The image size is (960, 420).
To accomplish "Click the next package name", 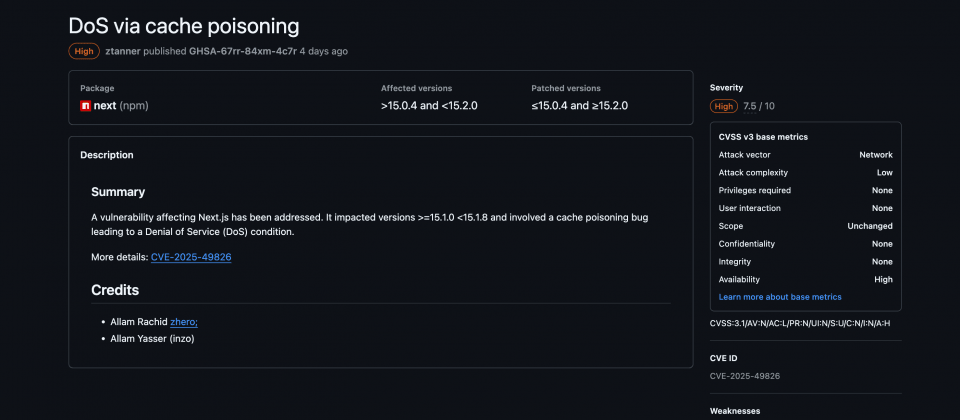I will click(x=105, y=106).
